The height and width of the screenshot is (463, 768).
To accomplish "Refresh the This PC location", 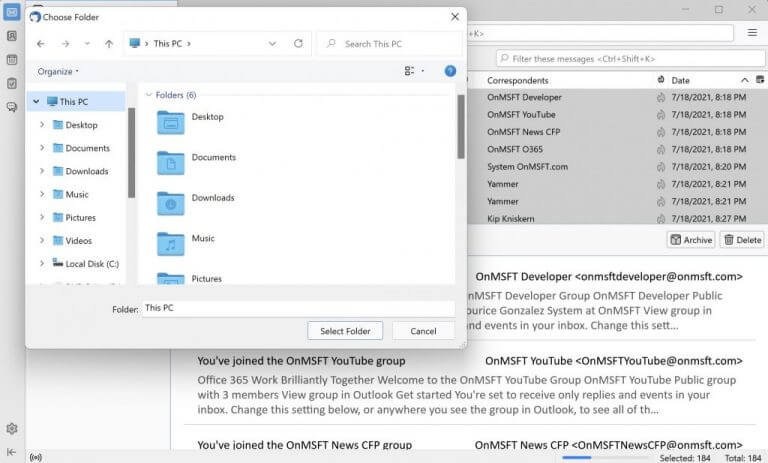I will tap(298, 43).
